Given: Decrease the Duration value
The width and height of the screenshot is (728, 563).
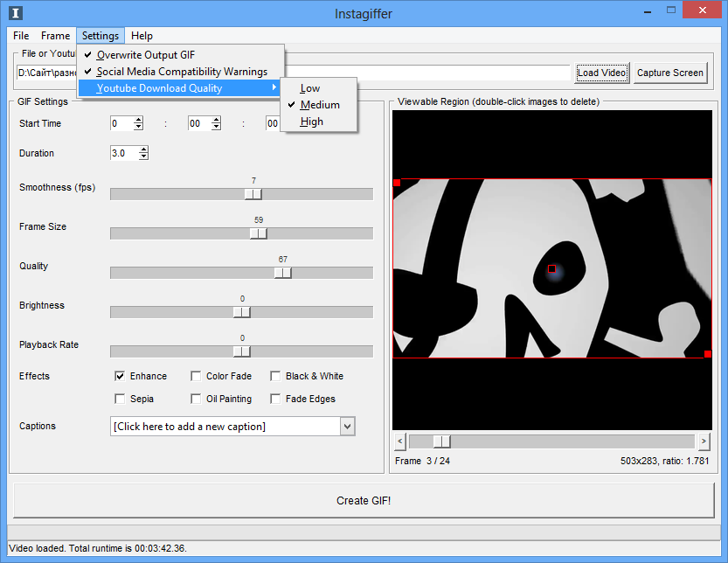Looking at the screenshot, I should (144, 156).
